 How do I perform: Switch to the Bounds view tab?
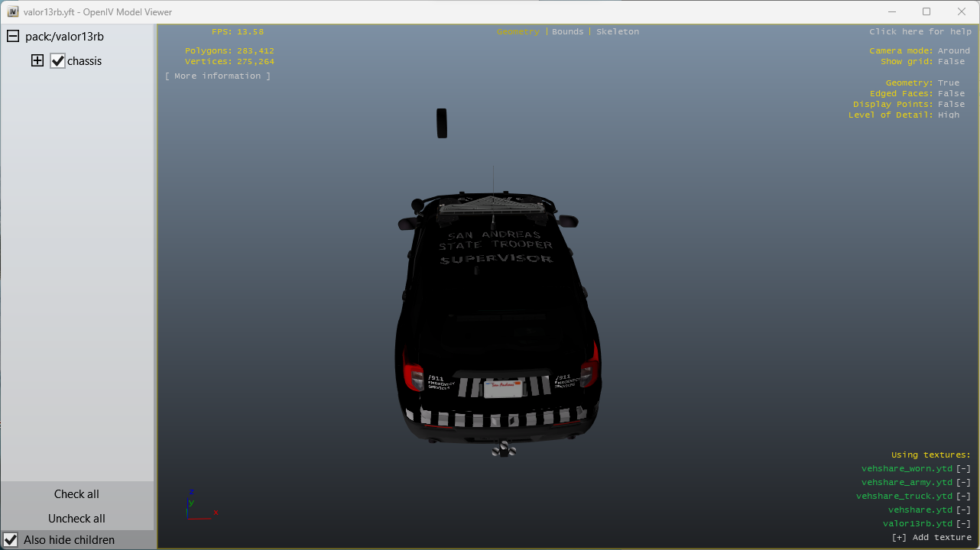pos(567,32)
